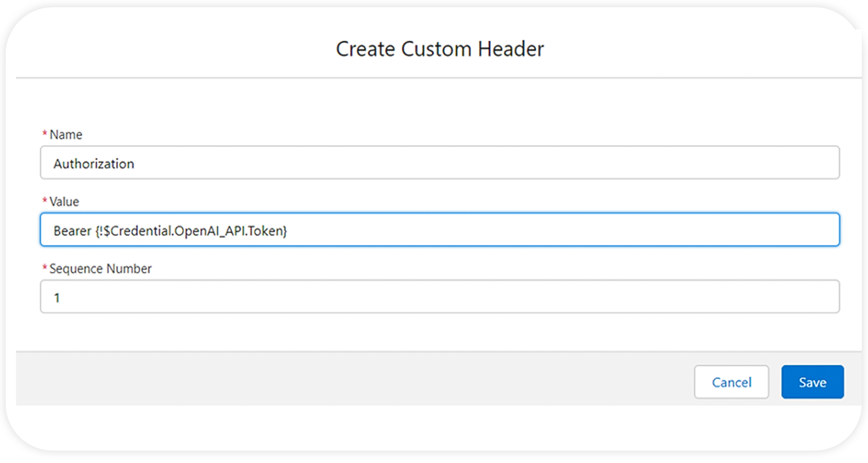Click the asterisk beside Sequence Number
868x463 pixels.
[x=44, y=268]
